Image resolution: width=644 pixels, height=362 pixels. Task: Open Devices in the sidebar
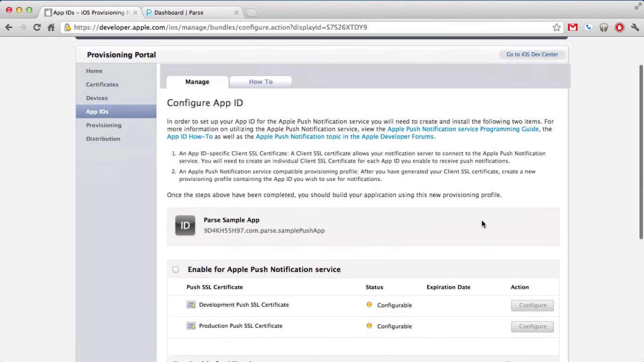coord(97,98)
